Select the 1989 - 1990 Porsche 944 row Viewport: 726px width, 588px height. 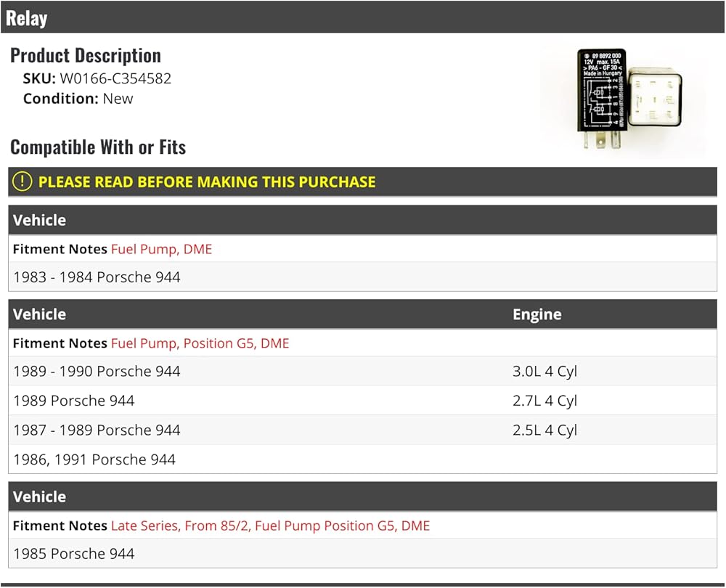click(362, 372)
